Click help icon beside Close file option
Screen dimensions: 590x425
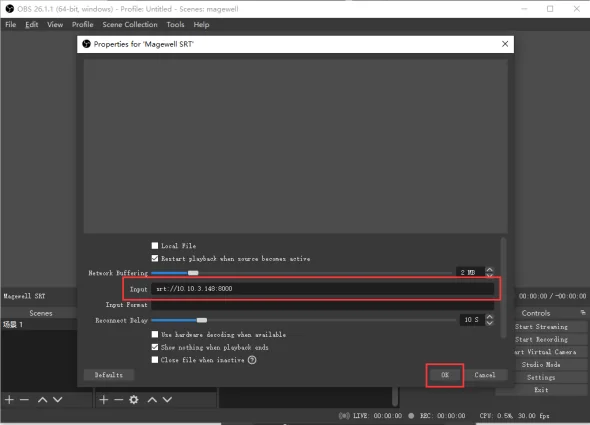click(x=252, y=360)
